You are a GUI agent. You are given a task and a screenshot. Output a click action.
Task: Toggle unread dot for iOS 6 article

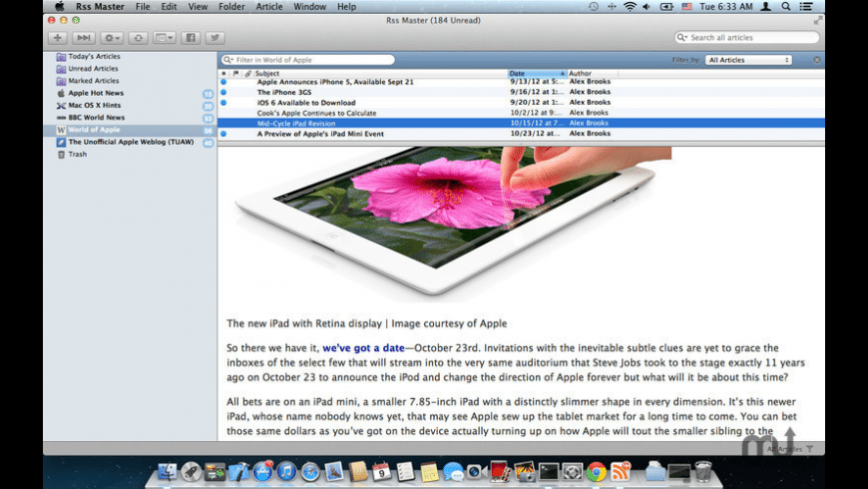coord(223,103)
